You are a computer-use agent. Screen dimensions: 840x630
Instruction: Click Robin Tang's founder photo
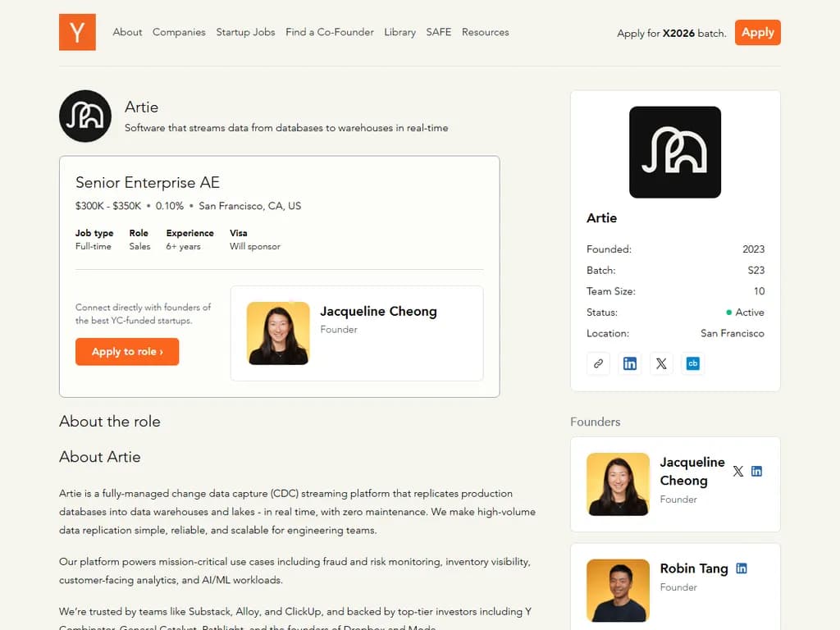pyautogui.click(x=618, y=591)
